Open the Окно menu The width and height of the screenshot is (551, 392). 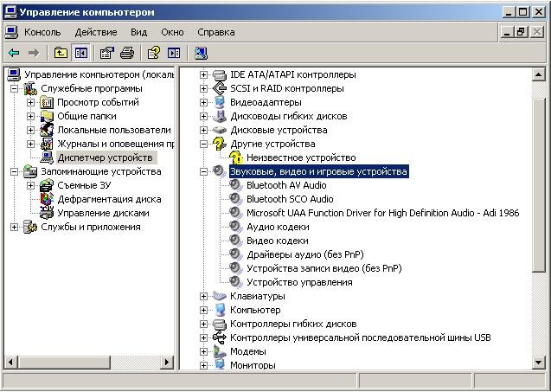[x=172, y=32]
